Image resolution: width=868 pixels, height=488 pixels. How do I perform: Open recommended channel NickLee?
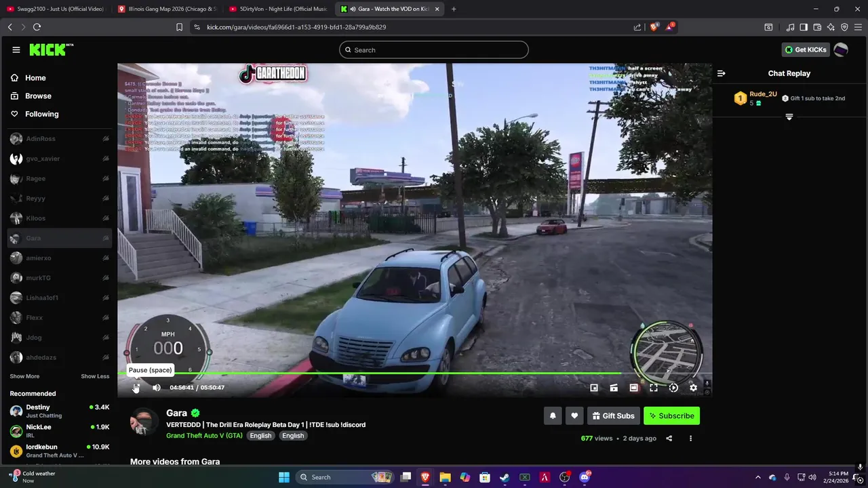tap(60, 431)
